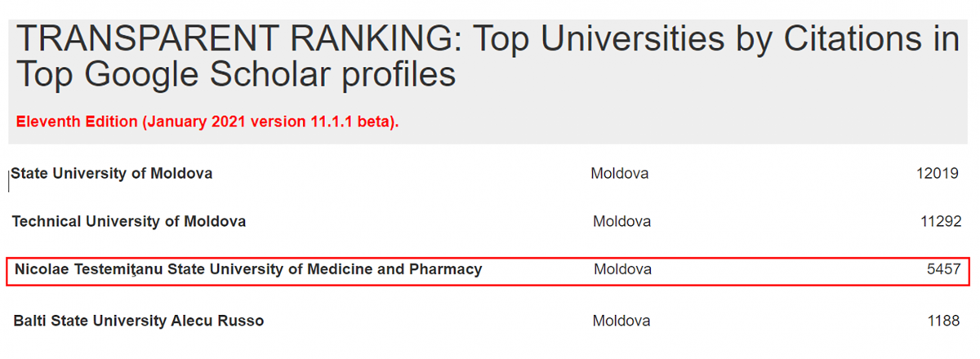The image size is (980, 359).
Task: Click the State University of Moldova name
Action: click(x=112, y=174)
